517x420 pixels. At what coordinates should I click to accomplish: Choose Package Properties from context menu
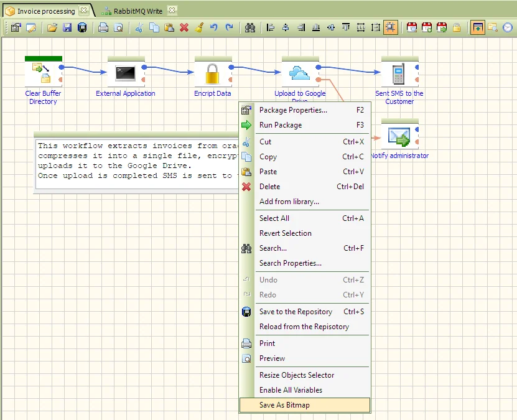[x=305, y=110]
